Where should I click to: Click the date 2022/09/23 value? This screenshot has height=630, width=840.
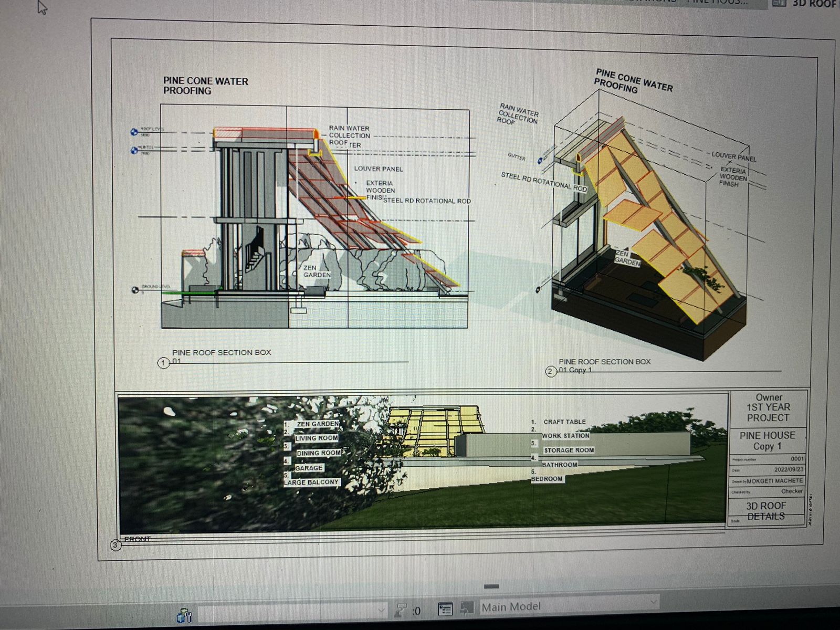(789, 470)
